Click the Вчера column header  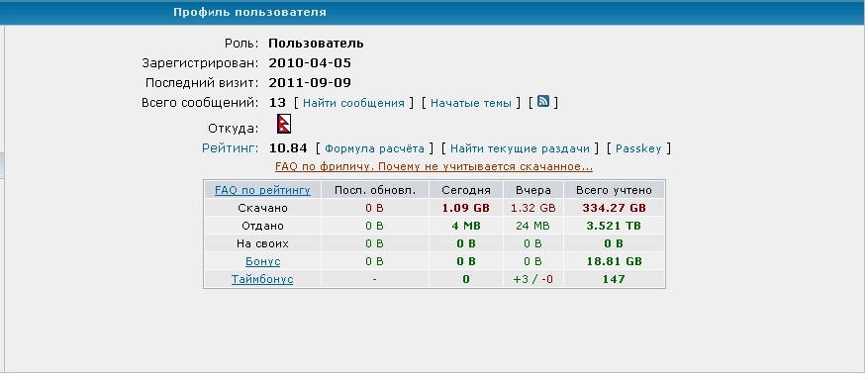tap(533, 190)
